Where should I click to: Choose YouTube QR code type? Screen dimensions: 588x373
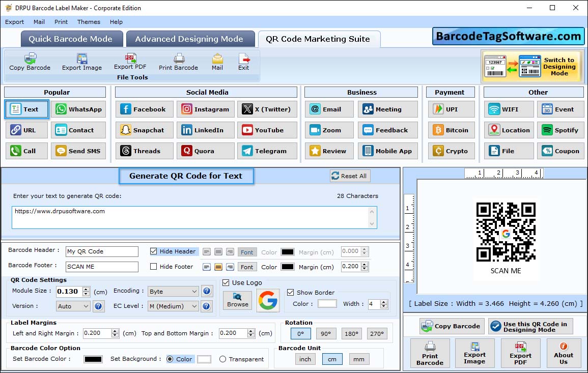tap(267, 130)
